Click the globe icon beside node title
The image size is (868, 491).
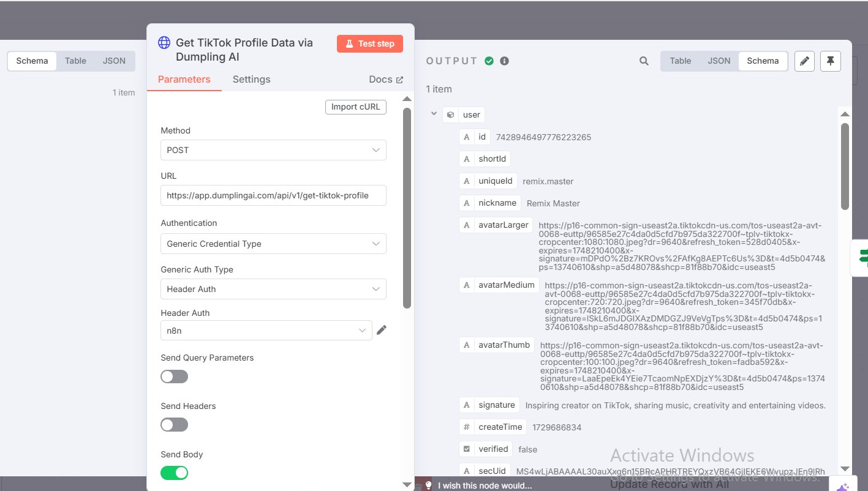pyautogui.click(x=164, y=42)
